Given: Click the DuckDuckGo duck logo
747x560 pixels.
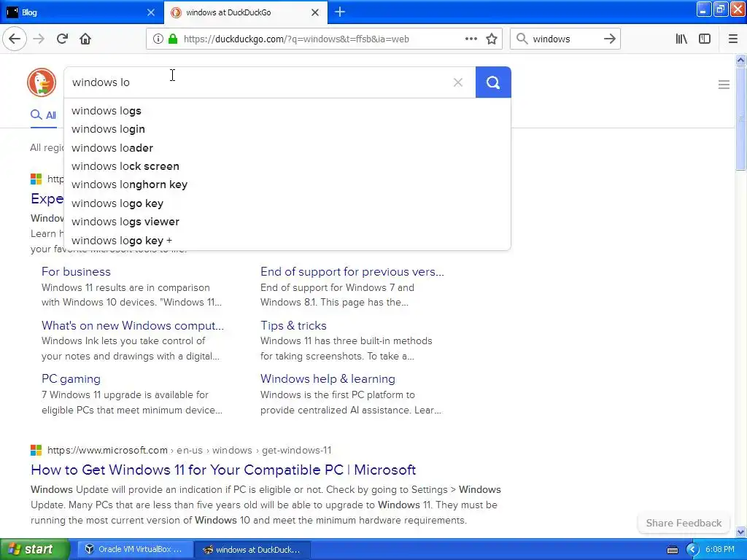Looking at the screenshot, I should 42,82.
